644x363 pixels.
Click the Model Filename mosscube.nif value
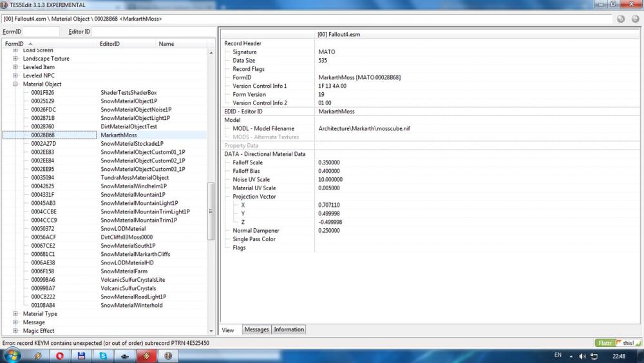click(365, 128)
